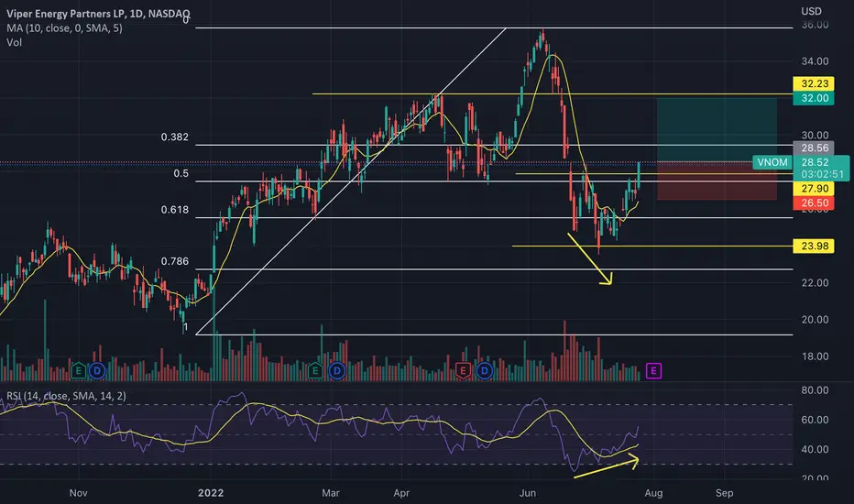Click the 36.00 price axis value
This screenshot has height=504, width=854.
(x=815, y=25)
